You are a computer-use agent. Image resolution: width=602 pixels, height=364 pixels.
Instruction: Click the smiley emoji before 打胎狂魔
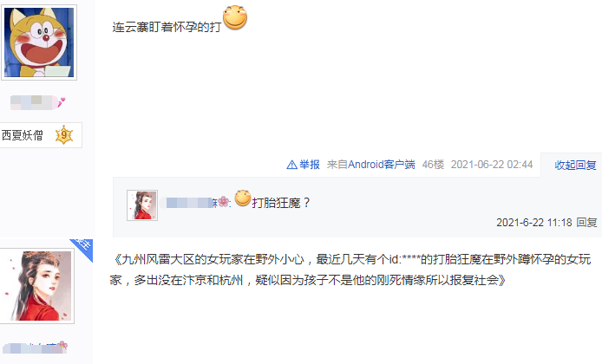coord(243,198)
